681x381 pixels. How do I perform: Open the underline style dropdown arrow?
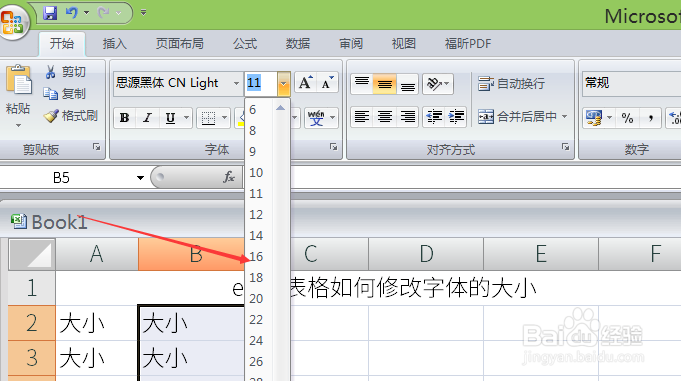(x=187, y=118)
